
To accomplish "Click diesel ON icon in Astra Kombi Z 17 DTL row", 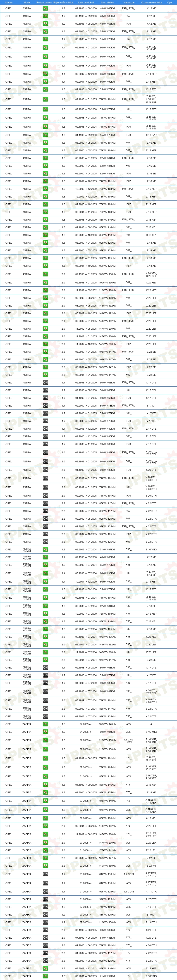I will coord(45,683).
